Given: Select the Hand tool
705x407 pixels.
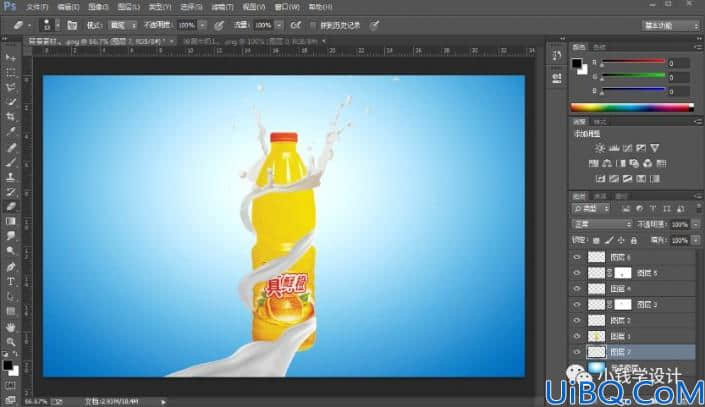Looking at the screenshot, I should 10,327.
